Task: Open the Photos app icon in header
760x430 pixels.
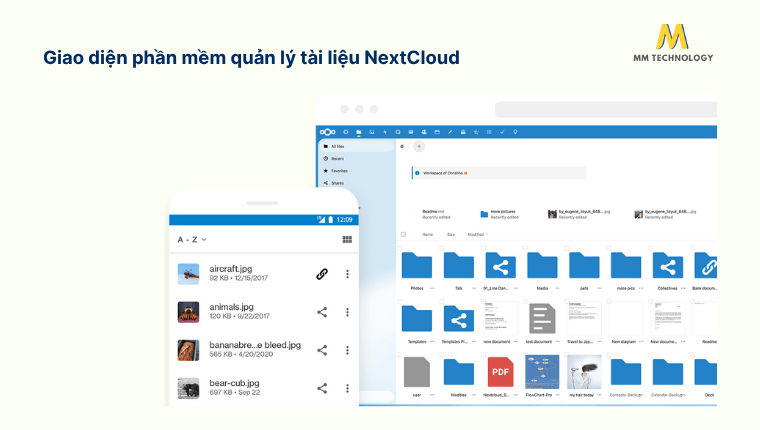Action: (372, 132)
